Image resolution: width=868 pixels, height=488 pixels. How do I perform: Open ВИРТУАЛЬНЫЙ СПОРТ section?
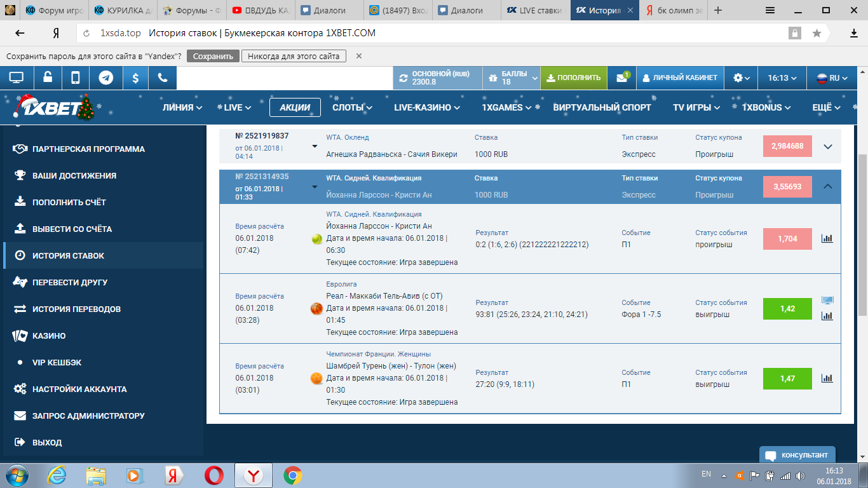coord(602,107)
